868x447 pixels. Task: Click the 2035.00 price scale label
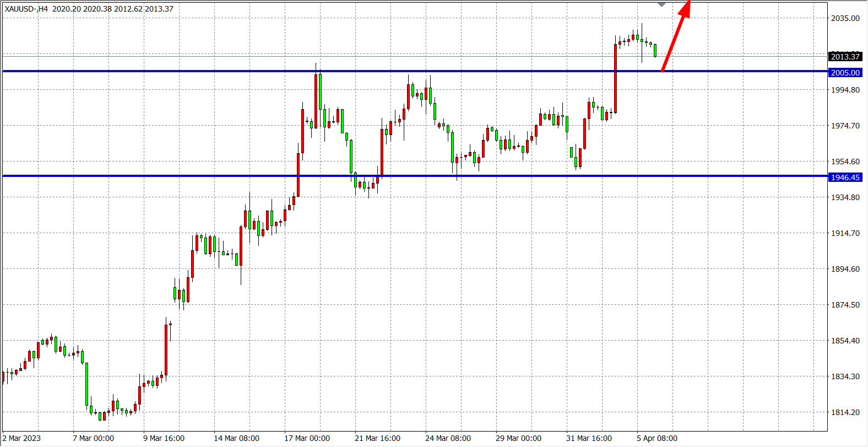(x=845, y=18)
